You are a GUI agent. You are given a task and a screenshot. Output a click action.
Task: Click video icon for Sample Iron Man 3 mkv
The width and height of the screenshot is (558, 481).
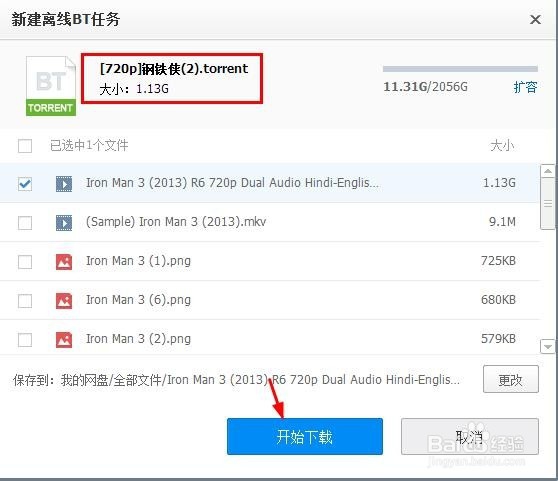click(x=64, y=223)
